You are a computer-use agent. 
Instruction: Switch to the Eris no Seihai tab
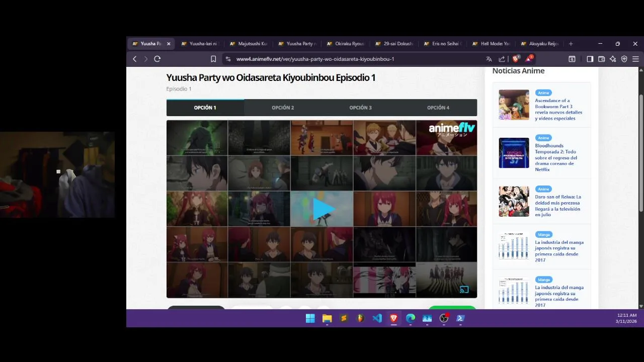coord(442,44)
